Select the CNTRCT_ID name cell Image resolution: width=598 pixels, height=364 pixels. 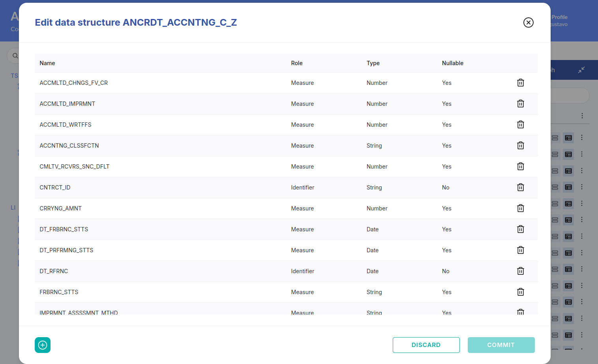click(55, 188)
